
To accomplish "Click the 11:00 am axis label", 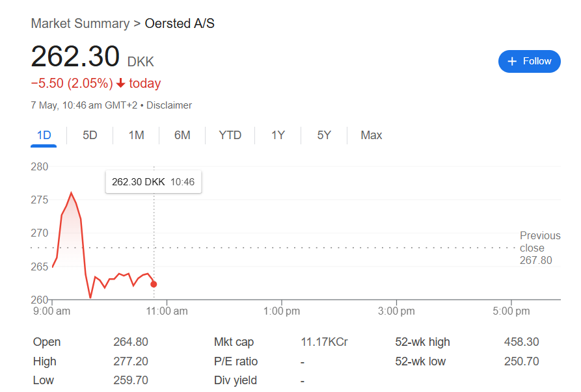I will 167,311.
